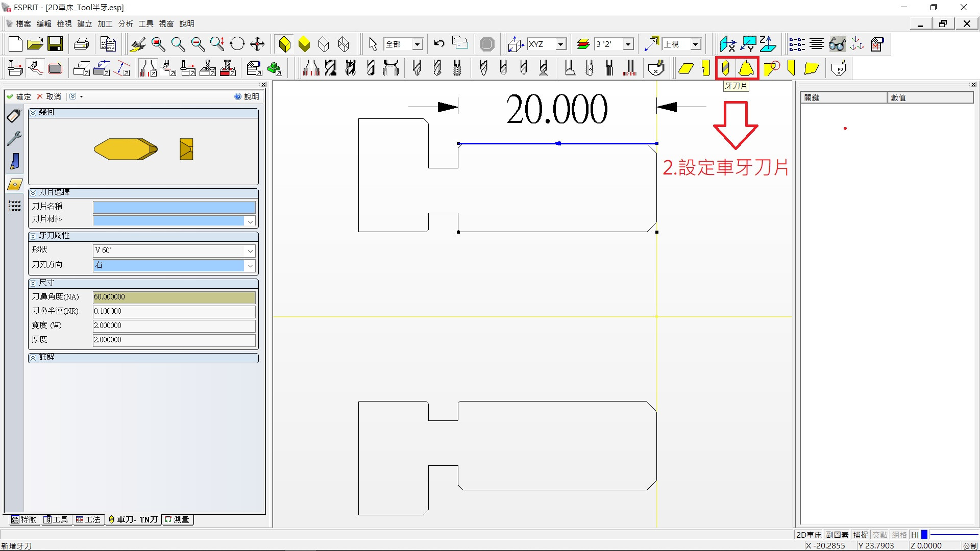
Task: Click the thread insert (牙刀片) tool icon
Action: pyautogui.click(x=725, y=68)
